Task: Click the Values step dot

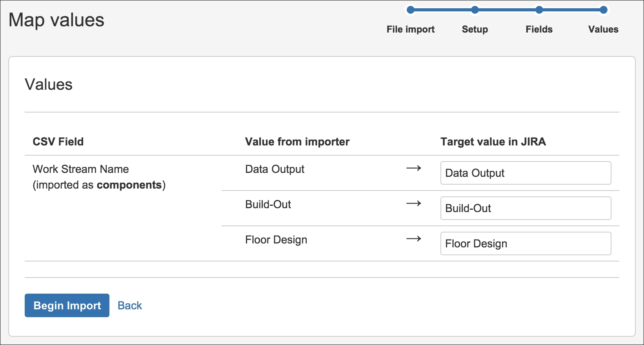Action: click(604, 10)
